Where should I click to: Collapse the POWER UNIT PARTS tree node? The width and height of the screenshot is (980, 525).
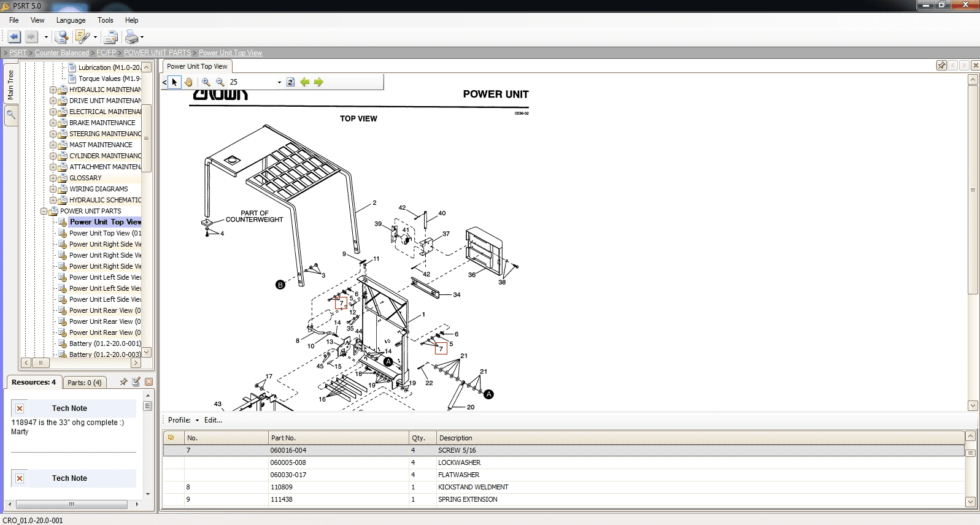(44, 211)
